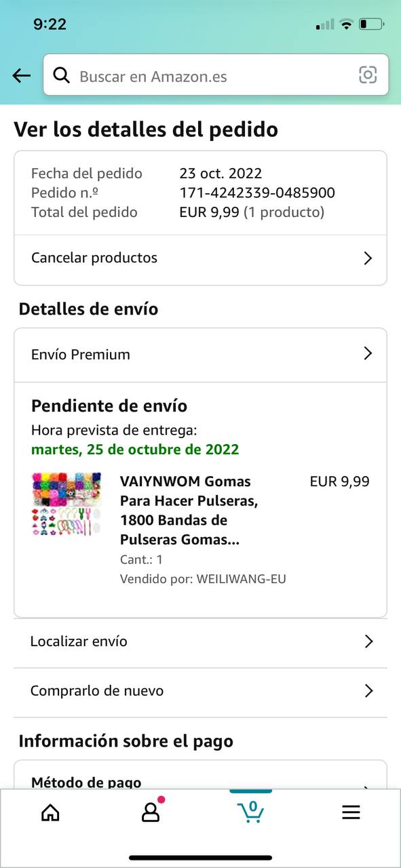Open the camera scan search icon
The image size is (401, 868).
pyautogui.click(x=368, y=75)
